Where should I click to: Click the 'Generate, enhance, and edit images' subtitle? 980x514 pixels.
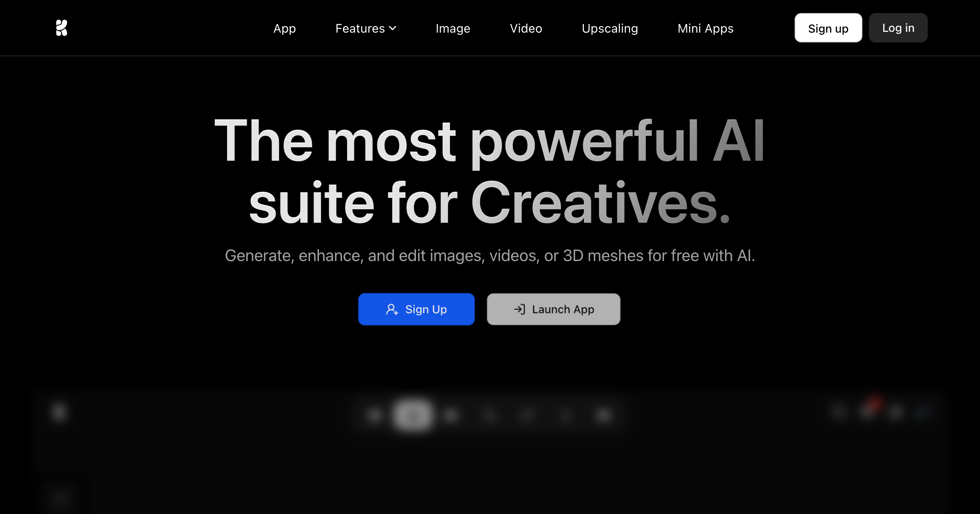[x=490, y=256]
